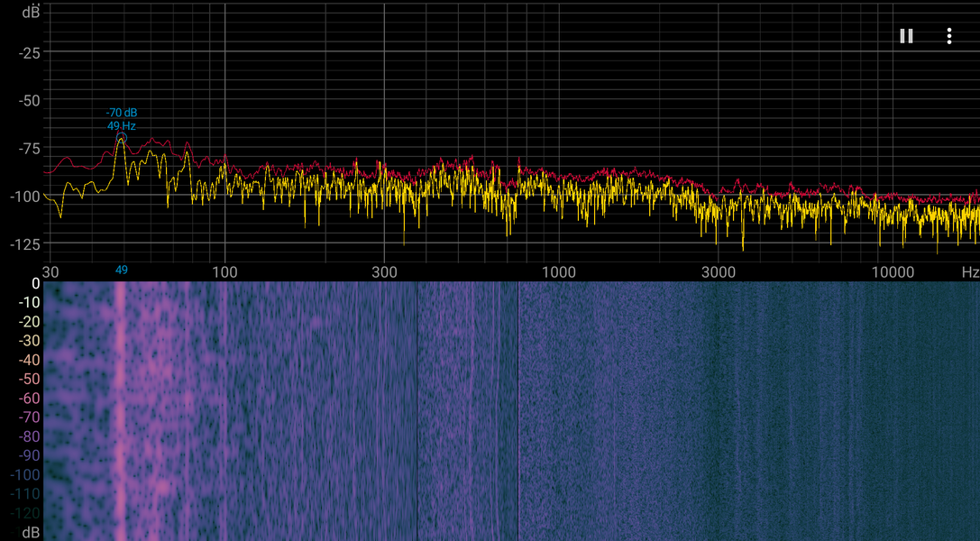The height and width of the screenshot is (541, 980).
Task: Click the '-70 dB' peak label
Action: (x=122, y=113)
